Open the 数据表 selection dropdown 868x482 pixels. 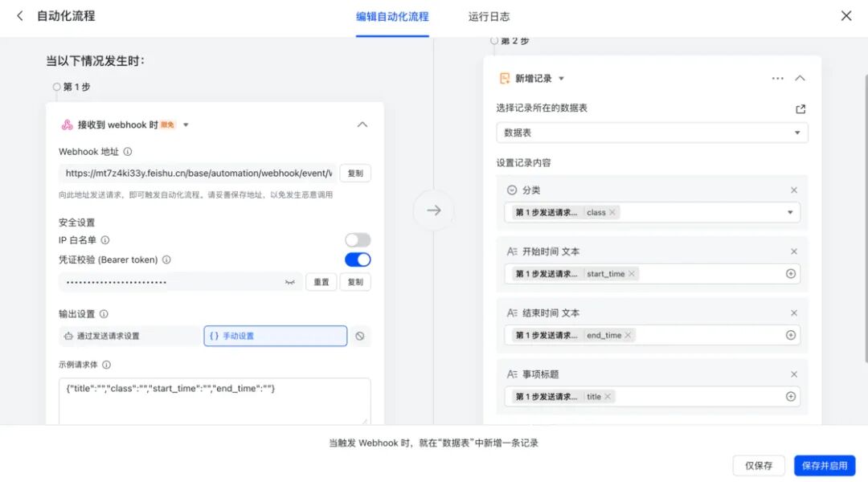click(652, 133)
